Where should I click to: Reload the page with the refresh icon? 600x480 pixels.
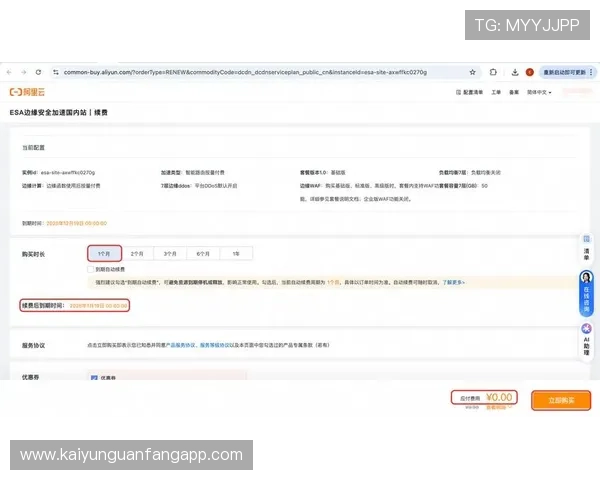tap(38, 72)
